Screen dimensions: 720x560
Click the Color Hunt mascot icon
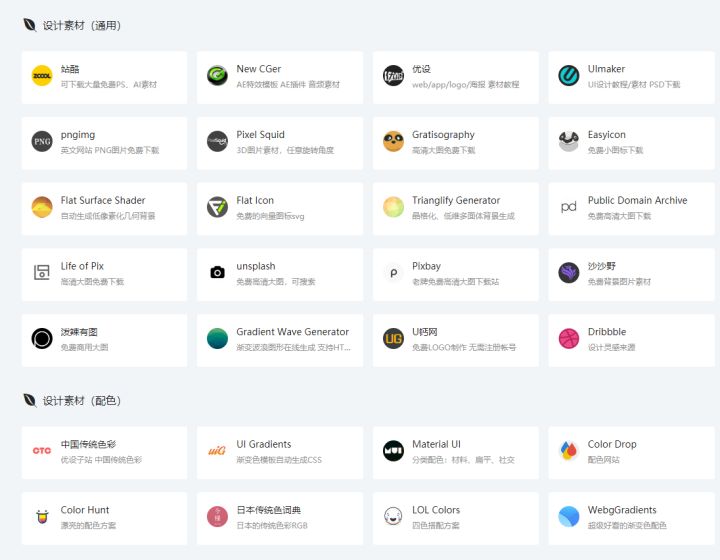[x=42, y=517]
